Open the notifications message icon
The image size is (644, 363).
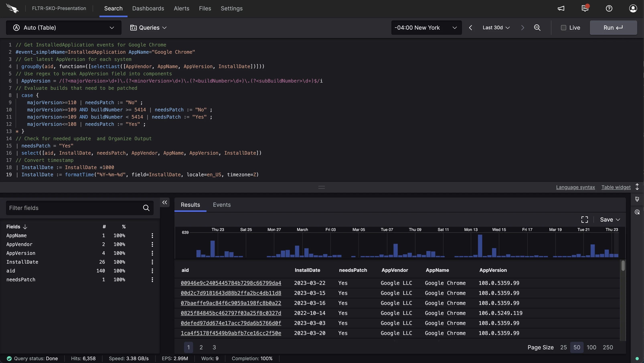585,8
